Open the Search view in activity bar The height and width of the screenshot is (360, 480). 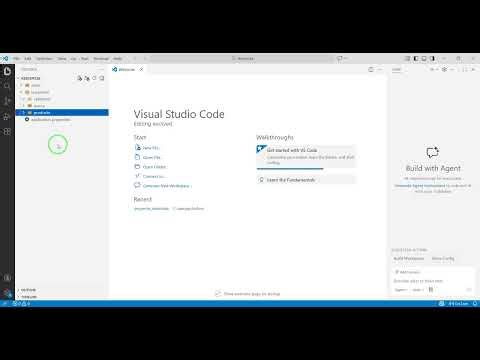point(7,86)
